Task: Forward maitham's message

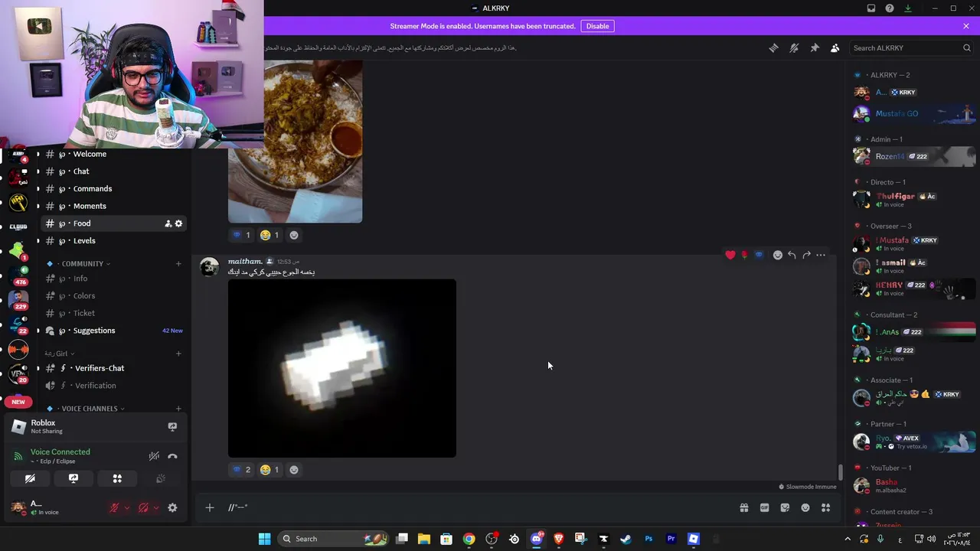Action: point(806,255)
